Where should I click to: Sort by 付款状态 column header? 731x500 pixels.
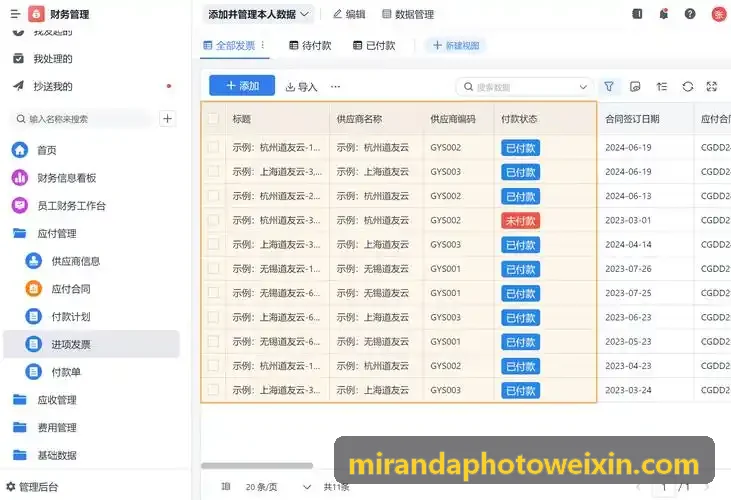coord(519,119)
